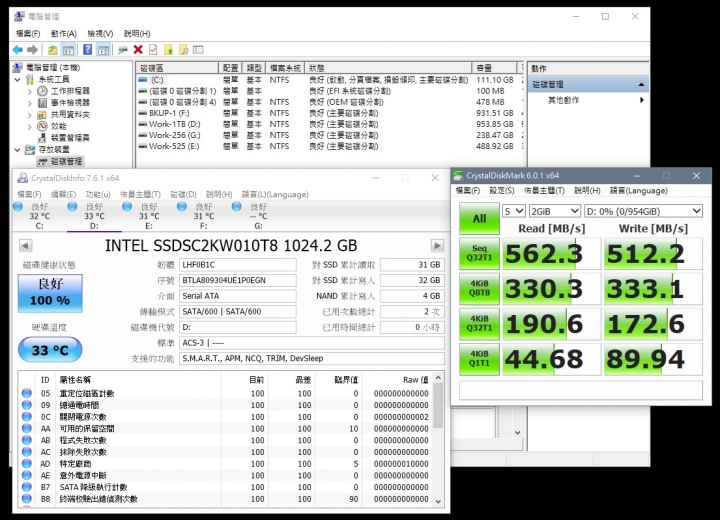Click the 33 °C temperature indicator

[50, 350]
